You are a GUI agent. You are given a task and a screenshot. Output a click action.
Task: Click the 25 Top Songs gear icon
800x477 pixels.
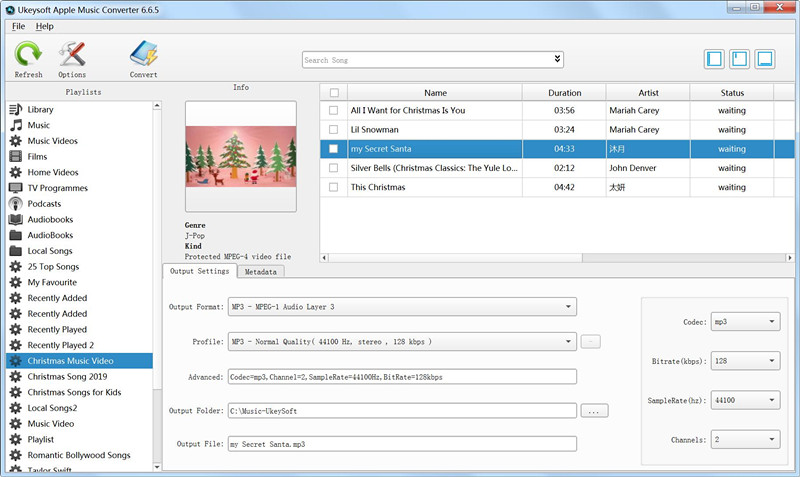click(16, 266)
